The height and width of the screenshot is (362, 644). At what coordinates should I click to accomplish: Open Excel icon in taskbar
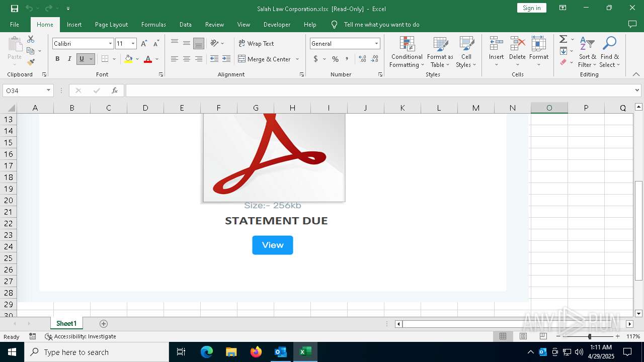(305, 352)
